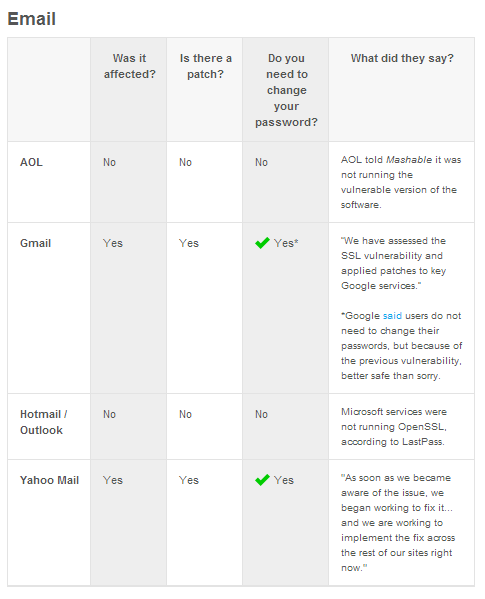Click the AOL statement about Mashable
Viewport: 485px width, 599px height.
click(x=401, y=182)
